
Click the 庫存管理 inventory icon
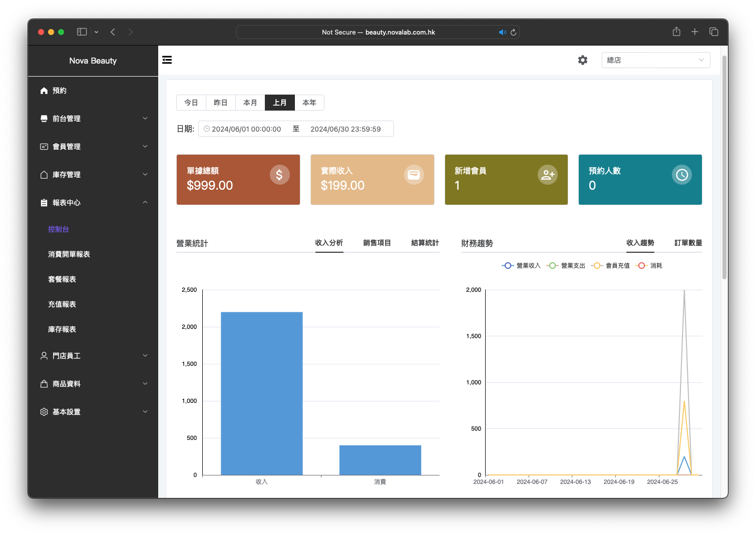click(44, 175)
